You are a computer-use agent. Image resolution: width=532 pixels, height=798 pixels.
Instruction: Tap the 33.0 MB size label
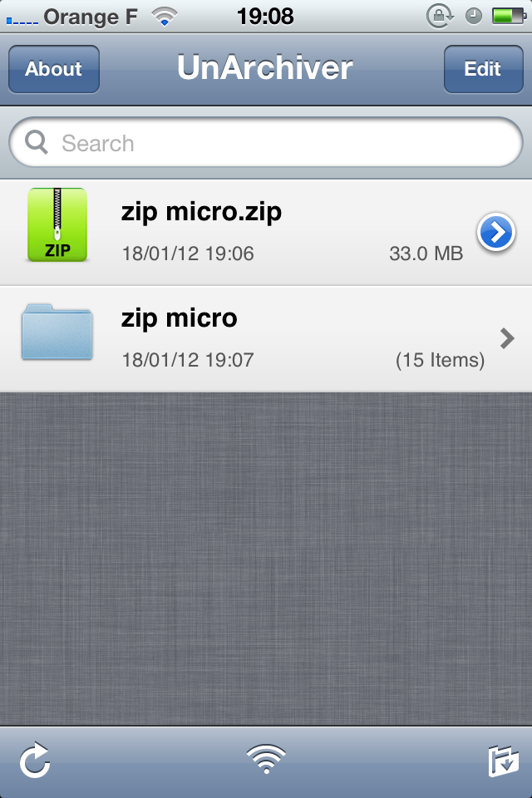click(x=426, y=254)
